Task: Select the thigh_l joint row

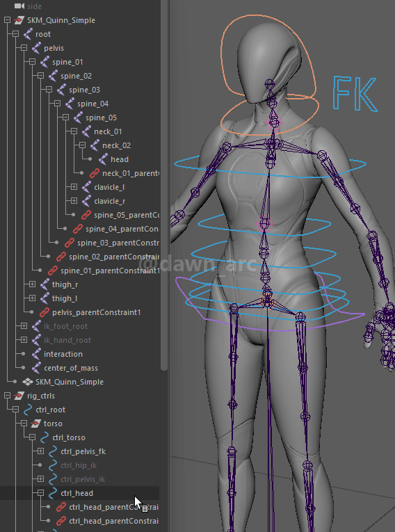Action: 65,298
